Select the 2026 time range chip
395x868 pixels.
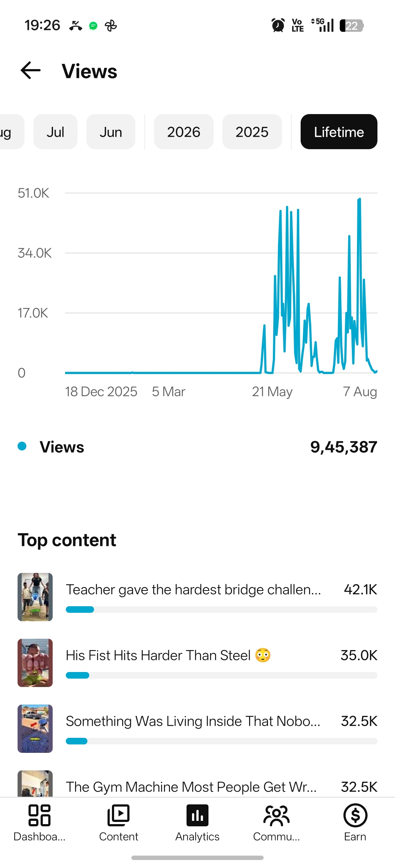tap(184, 132)
